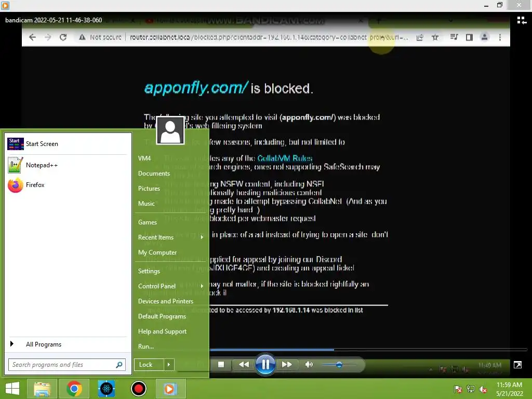
Task: Click media player icon in title bar
Action: [5, 5]
